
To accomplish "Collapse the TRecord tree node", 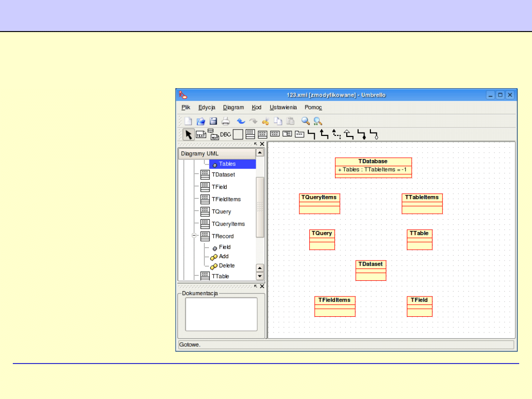I will [195, 236].
